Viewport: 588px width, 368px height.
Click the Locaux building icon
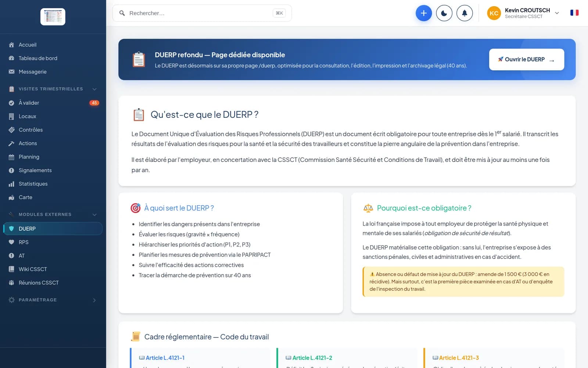point(11,116)
